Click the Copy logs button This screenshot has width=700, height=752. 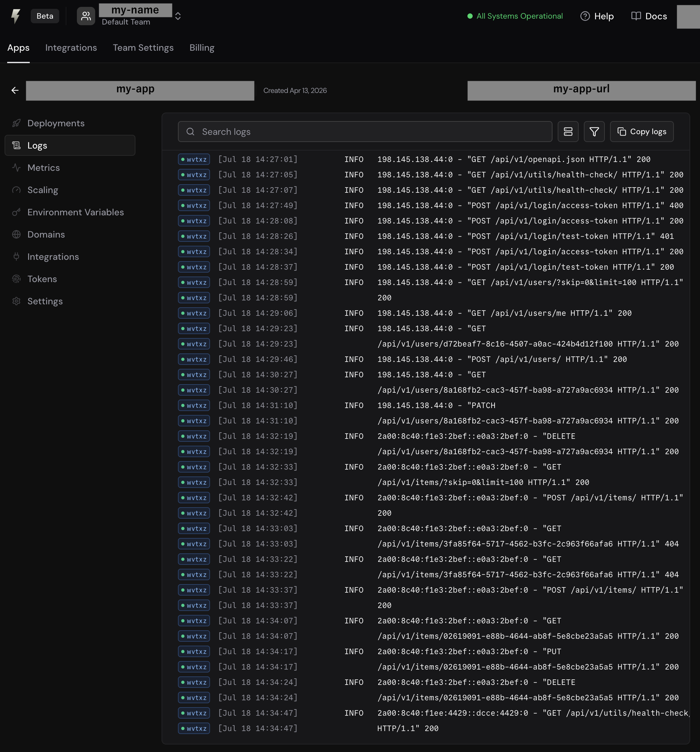[x=642, y=132]
